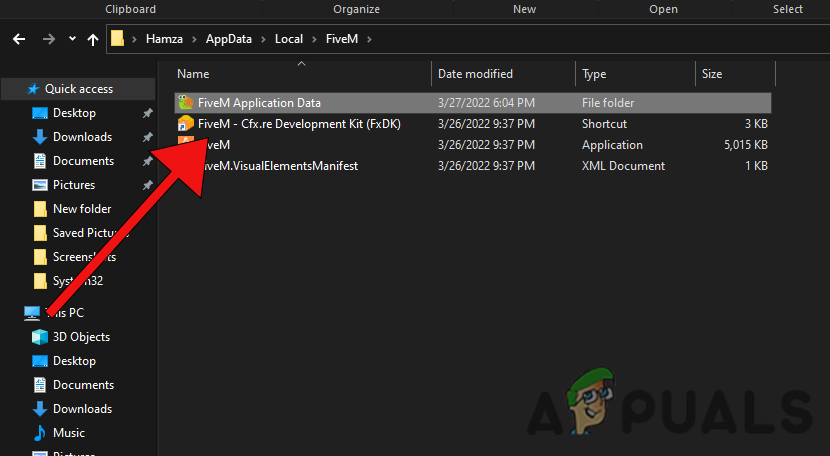Screen dimensions: 830x456
Task: Go back with the left arrow button
Action: [x=19, y=39]
